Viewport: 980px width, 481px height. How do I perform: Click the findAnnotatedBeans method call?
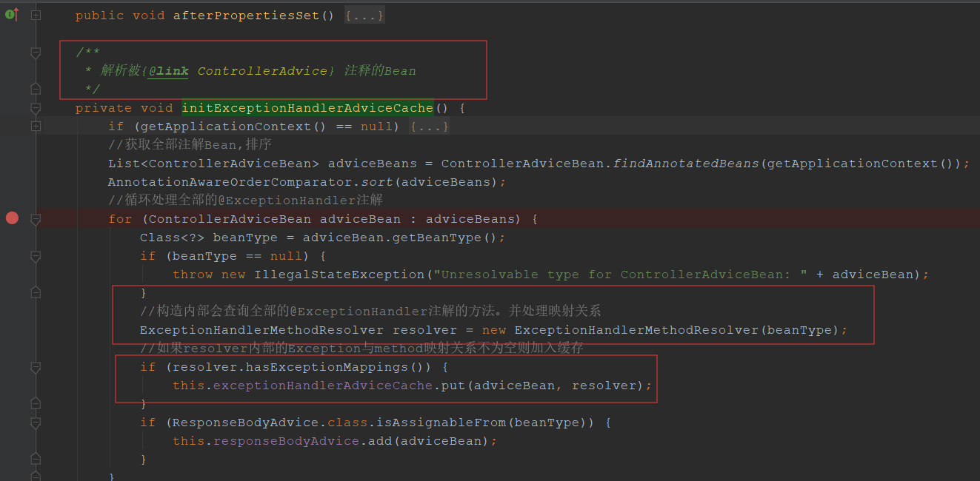[x=686, y=164]
